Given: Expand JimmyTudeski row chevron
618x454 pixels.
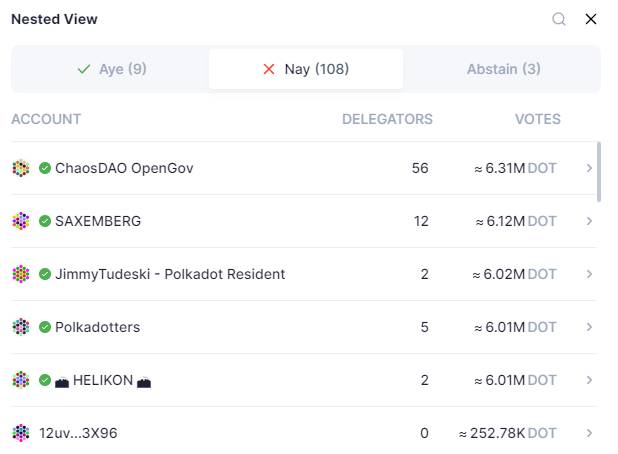Looking at the screenshot, I should [x=589, y=274].
